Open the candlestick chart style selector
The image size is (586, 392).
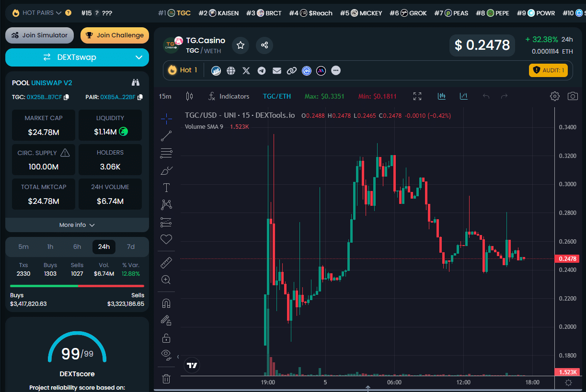189,96
